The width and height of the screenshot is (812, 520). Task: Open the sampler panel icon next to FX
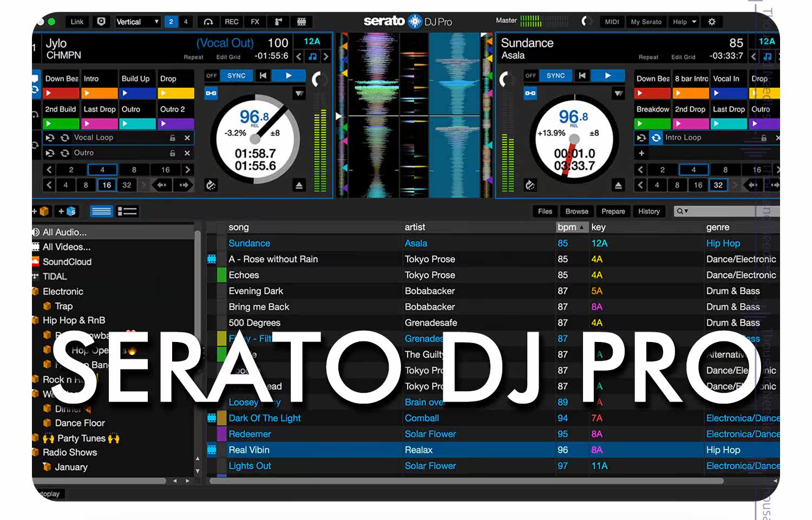(279, 22)
